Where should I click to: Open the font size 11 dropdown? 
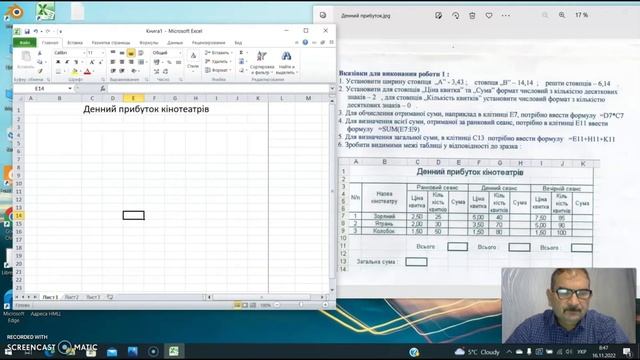(x=102, y=53)
